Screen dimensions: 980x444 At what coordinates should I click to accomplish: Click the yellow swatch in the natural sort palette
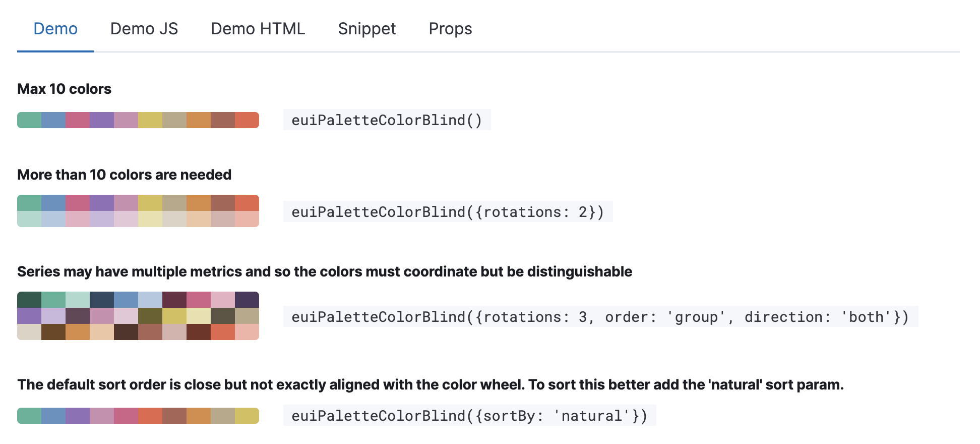click(x=247, y=416)
